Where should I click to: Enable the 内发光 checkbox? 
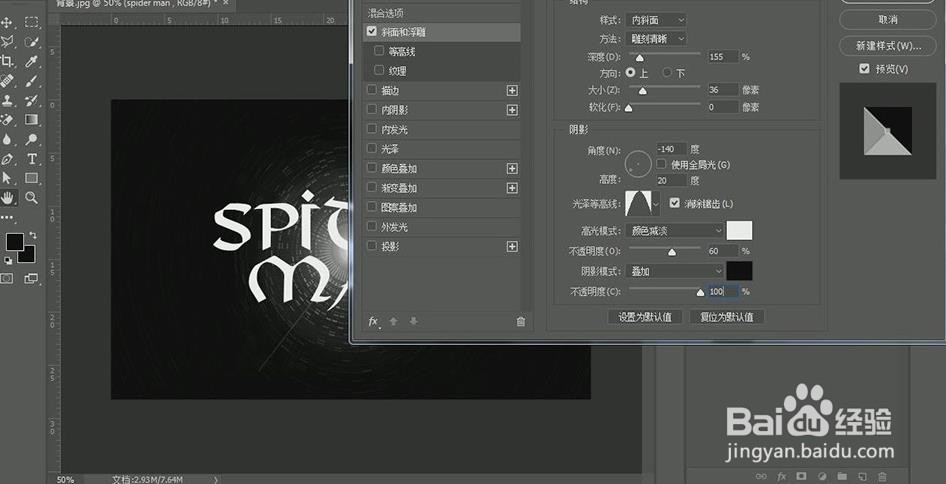372,129
